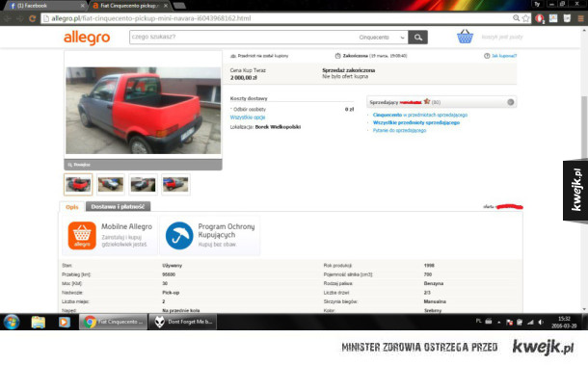Close the Facebook browser tab
The height and width of the screenshot is (365, 588).
pyautogui.click(x=83, y=6)
